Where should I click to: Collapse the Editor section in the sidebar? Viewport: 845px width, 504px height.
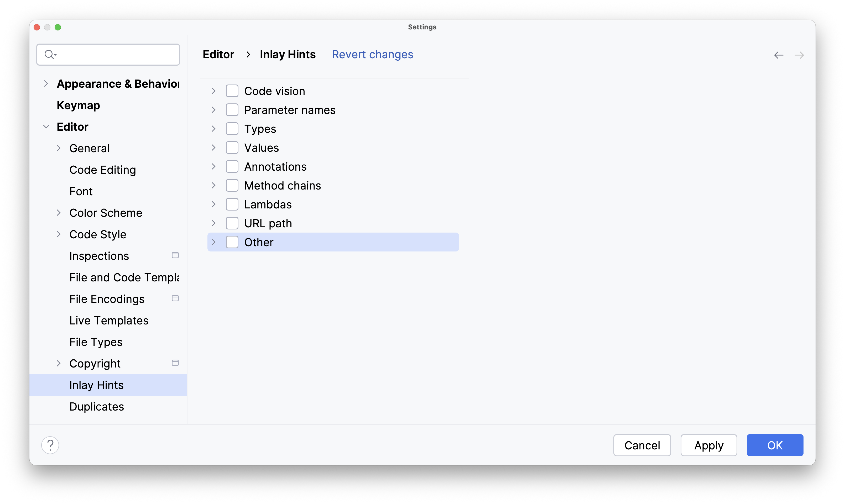(46, 126)
